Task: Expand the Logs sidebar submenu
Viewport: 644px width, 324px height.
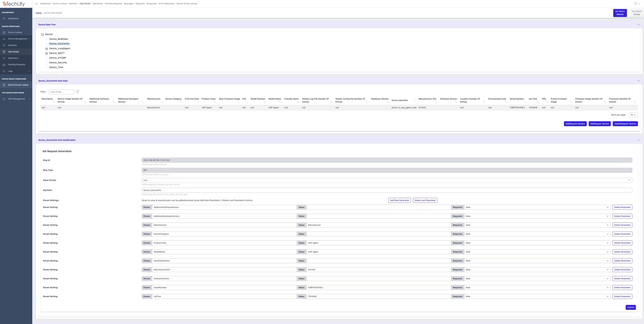Action: pyautogui.click(x=29, y=71)
